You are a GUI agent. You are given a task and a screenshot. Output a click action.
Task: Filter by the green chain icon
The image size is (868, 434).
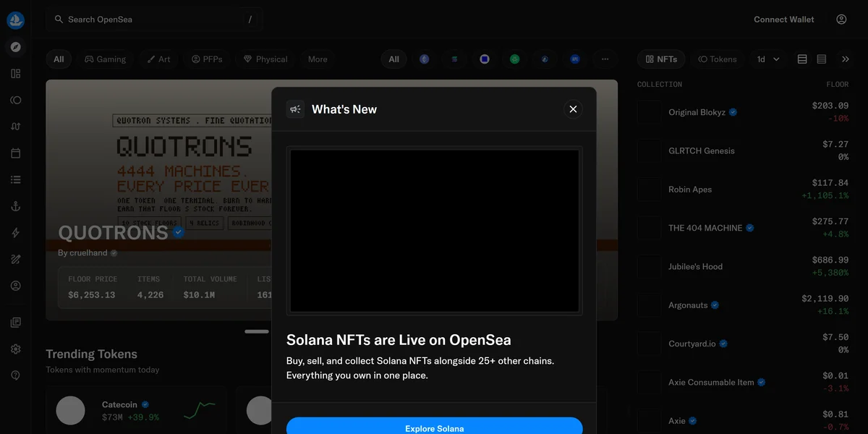[514, 59]
